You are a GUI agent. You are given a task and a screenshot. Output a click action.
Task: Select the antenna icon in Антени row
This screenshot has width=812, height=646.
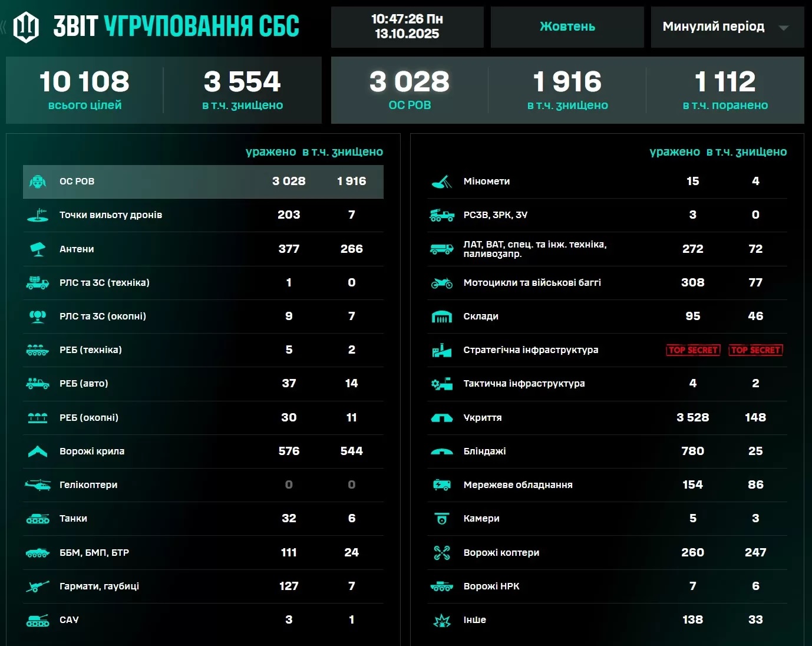(38, 249)
